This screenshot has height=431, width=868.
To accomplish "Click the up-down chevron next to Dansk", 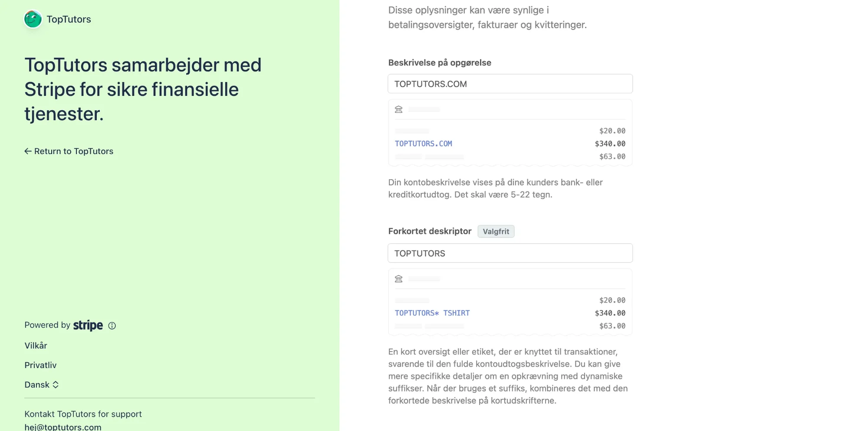I will click(x=56, y=385).
